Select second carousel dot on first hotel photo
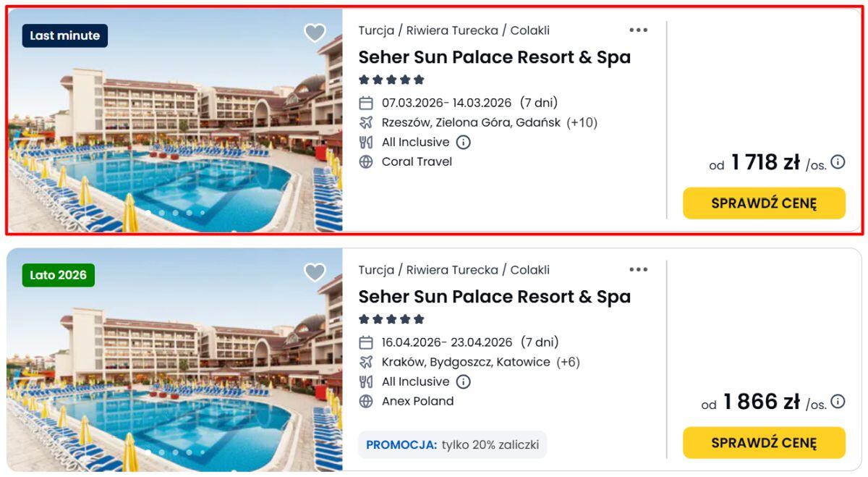 [162, 213]
